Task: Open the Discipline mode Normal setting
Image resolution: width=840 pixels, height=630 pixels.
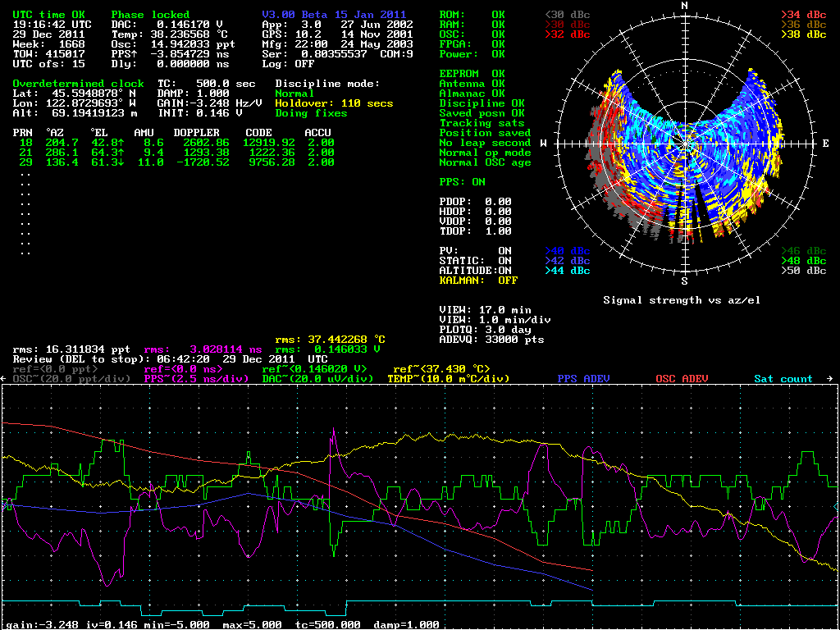Action: (294, 94)
